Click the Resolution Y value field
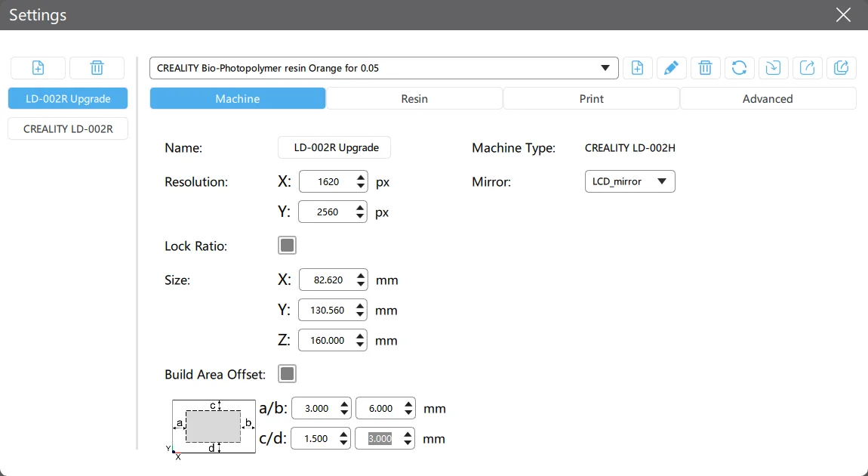868x476 pixels. point(327,212)
